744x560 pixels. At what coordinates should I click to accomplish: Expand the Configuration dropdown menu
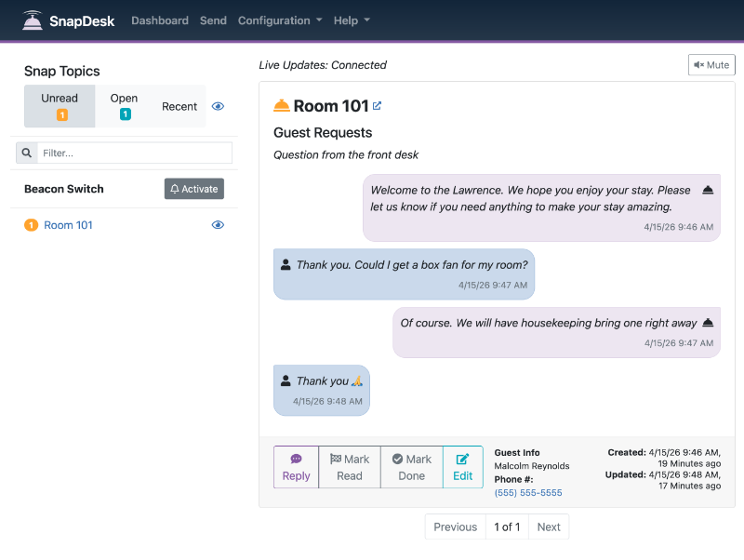(x=280, y=20)
